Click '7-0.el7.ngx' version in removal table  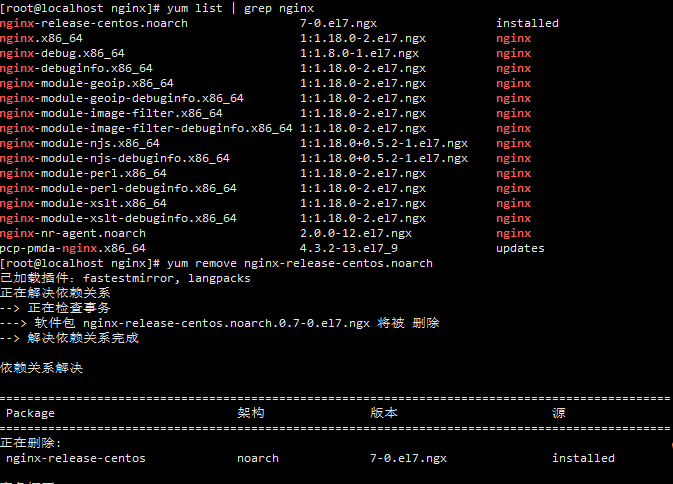pyautogui.click(x=409, y=458)
